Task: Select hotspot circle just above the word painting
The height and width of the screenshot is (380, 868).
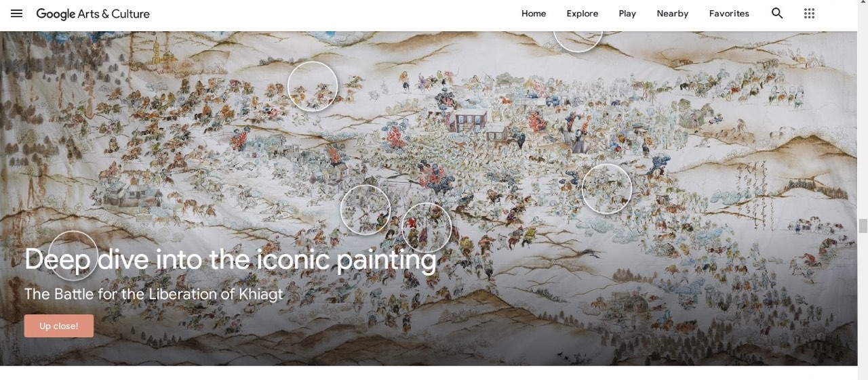Action: click(x=427, y=228)
